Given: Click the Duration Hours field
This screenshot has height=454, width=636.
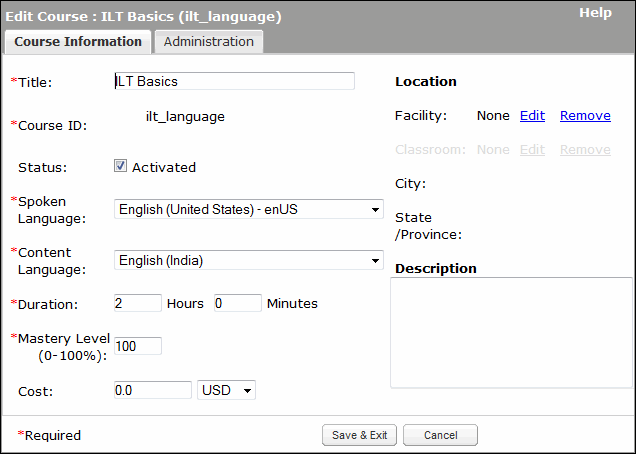Looking at the screenshot, I should pos(137,303).
